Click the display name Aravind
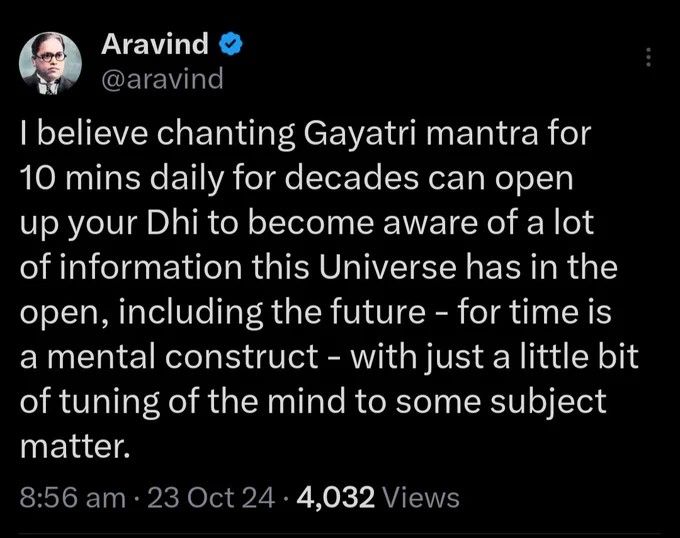The height and width of the screenshot is (538, 680). pos(155,44)
